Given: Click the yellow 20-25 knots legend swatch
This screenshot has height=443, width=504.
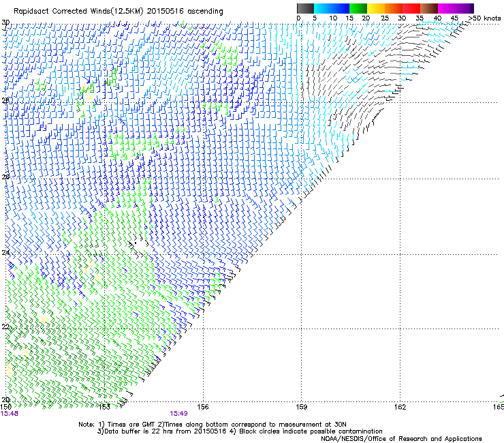Looking at the screenshot, I should tap(376, 8).
